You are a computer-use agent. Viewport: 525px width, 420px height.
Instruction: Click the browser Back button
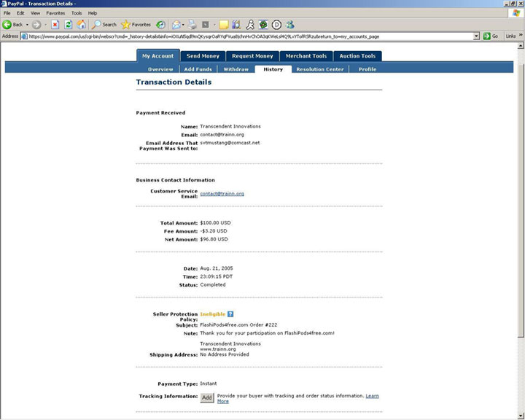click(x=12, y=25)
